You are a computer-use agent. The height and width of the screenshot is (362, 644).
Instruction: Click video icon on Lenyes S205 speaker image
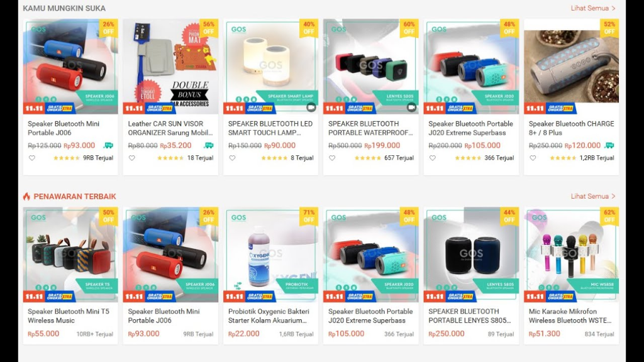click(x=411, y=107)
